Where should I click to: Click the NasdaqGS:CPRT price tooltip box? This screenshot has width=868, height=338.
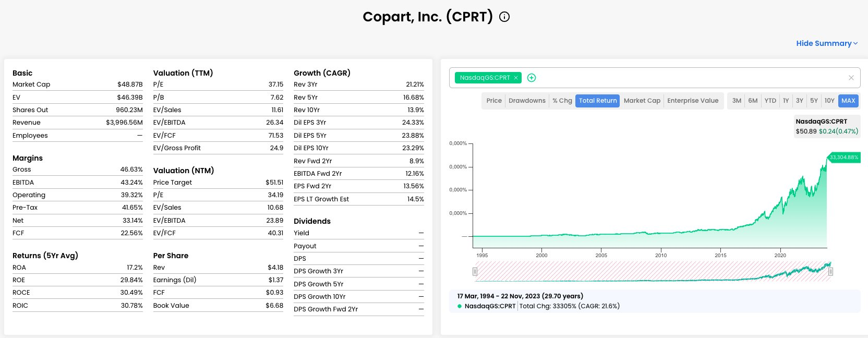point(827,126)
